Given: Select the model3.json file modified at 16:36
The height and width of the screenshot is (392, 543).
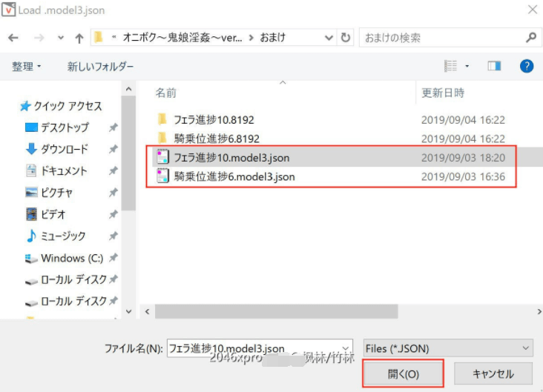Looking at the screenshot, I should pyautogui.click(x=234, y=176).
